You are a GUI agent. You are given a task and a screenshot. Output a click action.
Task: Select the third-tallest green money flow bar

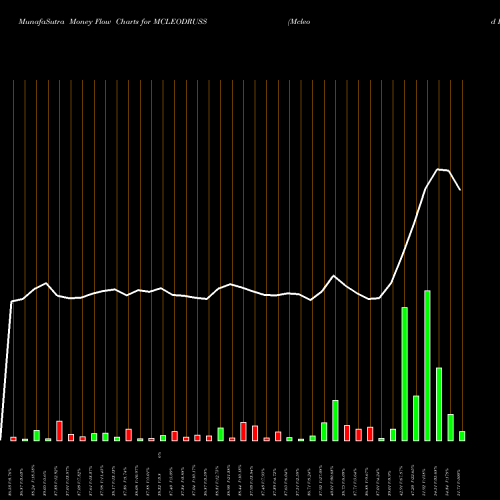pyautogui.click(x=439, y=404)
